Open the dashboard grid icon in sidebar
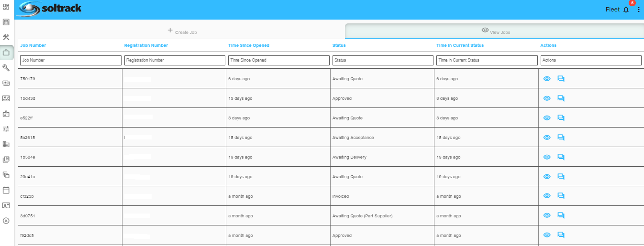Screen dimensions: 644x246 [x=6, y=7]
